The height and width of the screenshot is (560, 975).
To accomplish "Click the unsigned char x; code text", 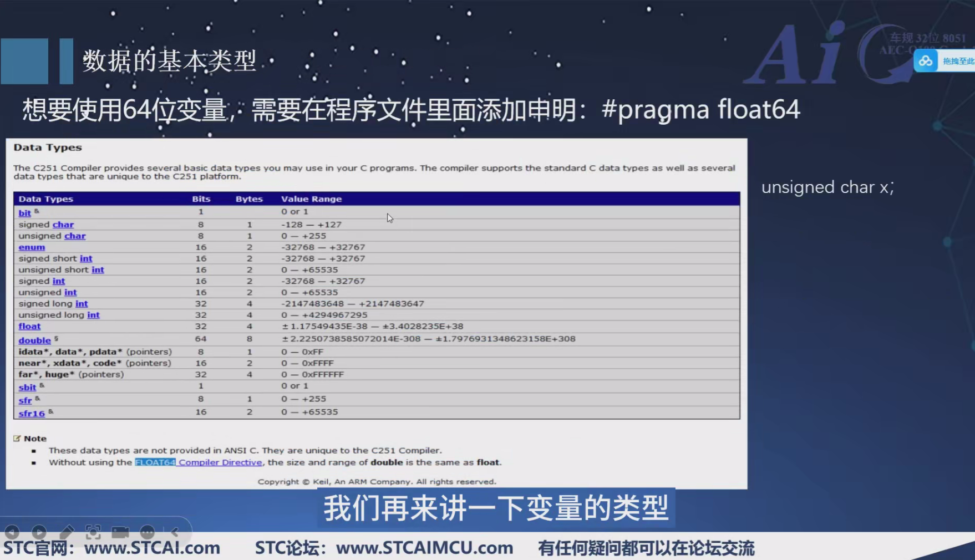I will click(x=827, y=187).
